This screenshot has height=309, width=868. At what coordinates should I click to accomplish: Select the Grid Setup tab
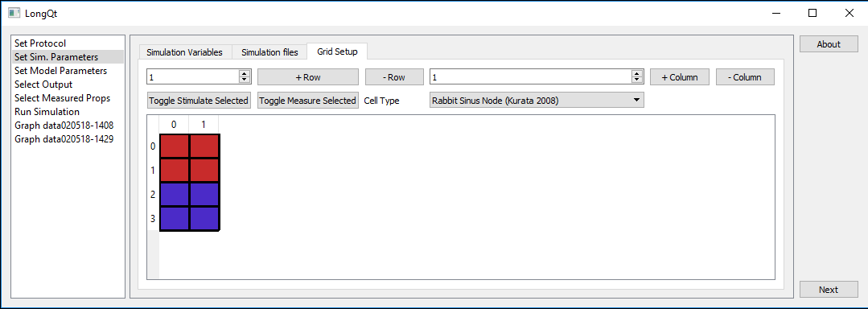[x=337, y=51]
